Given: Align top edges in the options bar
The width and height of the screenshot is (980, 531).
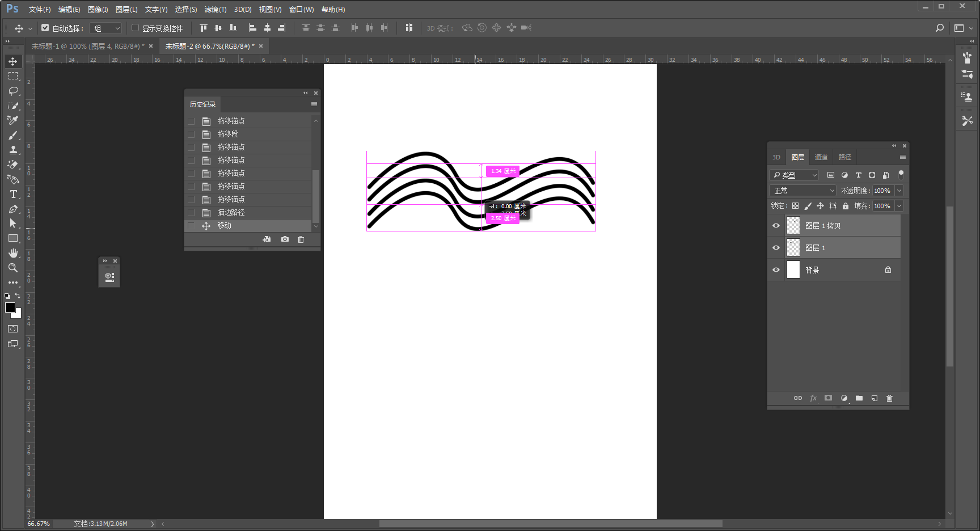Looking at the screenshot, I should 204,28.
